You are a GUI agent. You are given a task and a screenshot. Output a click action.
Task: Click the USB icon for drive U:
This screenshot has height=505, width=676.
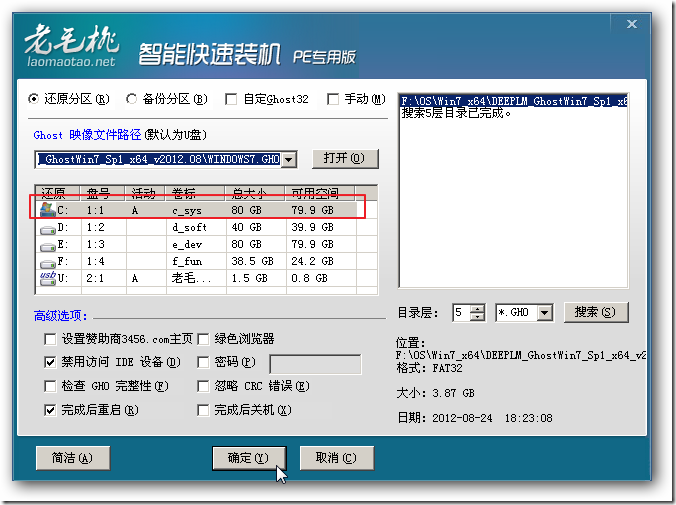click(x=47, y=278)
